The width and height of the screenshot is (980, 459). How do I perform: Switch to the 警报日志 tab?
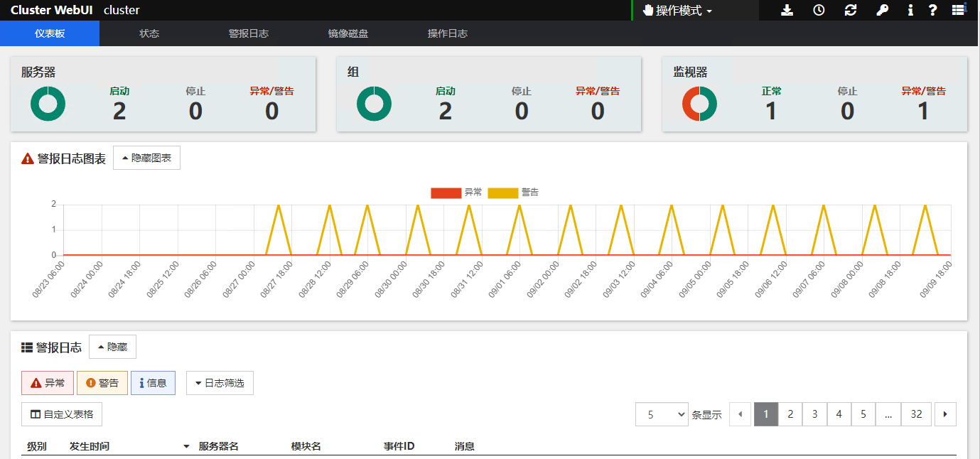tap(248, 33)
